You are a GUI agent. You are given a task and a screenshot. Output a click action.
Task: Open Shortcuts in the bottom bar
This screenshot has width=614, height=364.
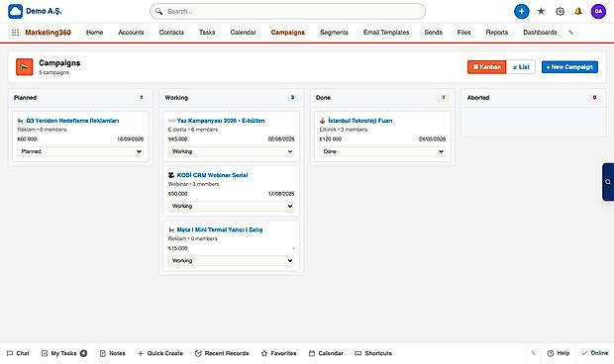(x=373, y=353)
